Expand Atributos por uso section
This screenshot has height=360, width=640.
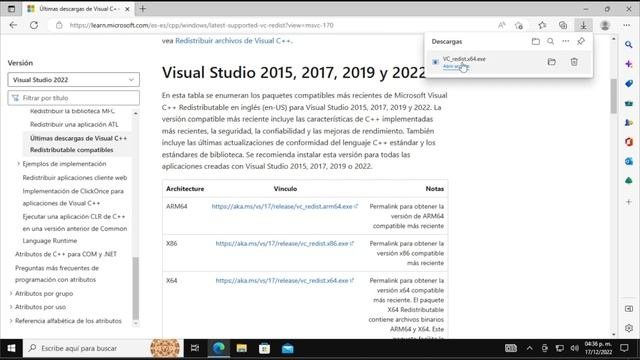(x=11, y=307)
